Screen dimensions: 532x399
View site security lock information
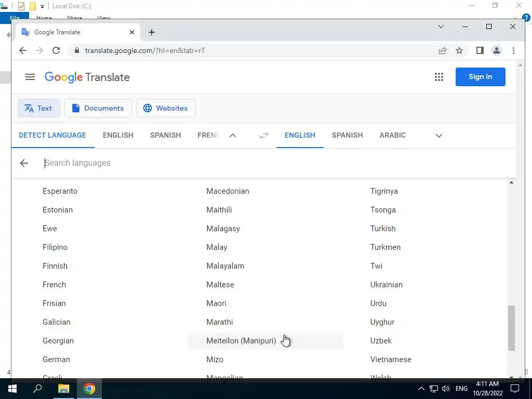click(x=77, y=50)
